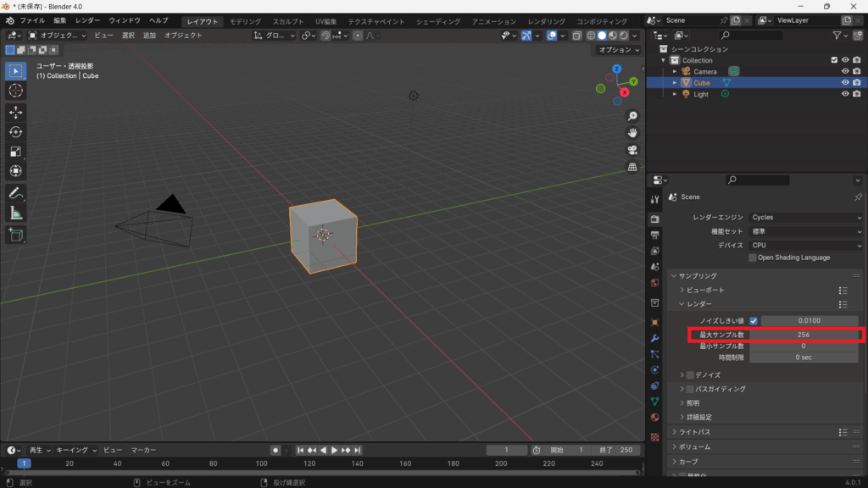
Task: Select the Rotate tool in the toolbar
Action: tap(15, 131)
